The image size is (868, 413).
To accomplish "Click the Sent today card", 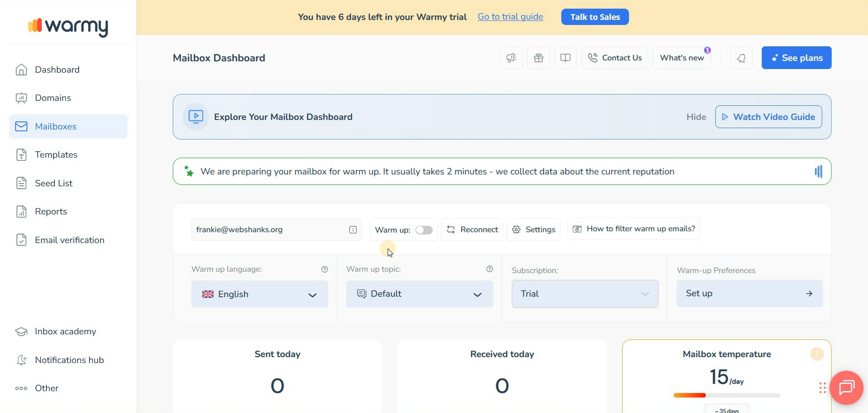I will point(277,376).
